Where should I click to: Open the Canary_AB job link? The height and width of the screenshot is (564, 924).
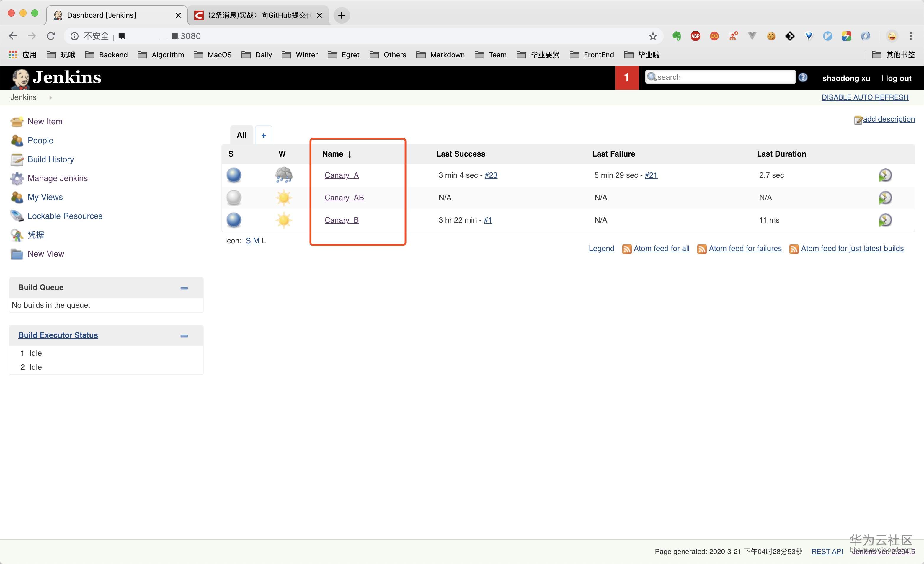point(344,198)
